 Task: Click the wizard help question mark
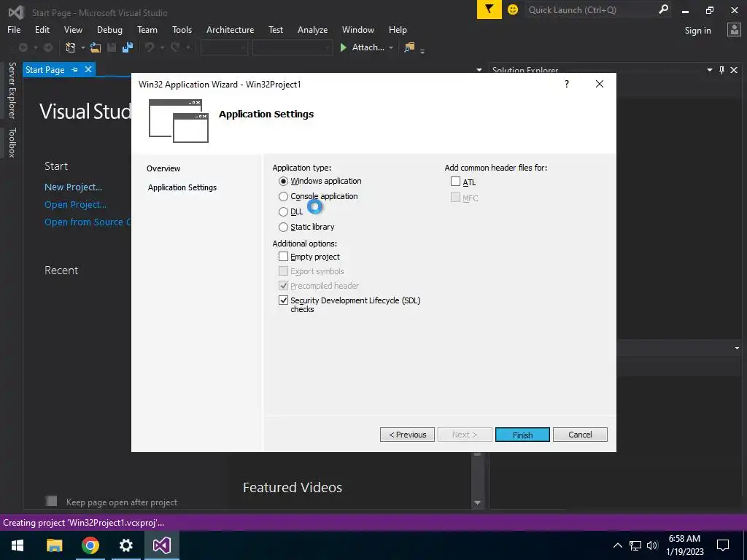[566, 84]
